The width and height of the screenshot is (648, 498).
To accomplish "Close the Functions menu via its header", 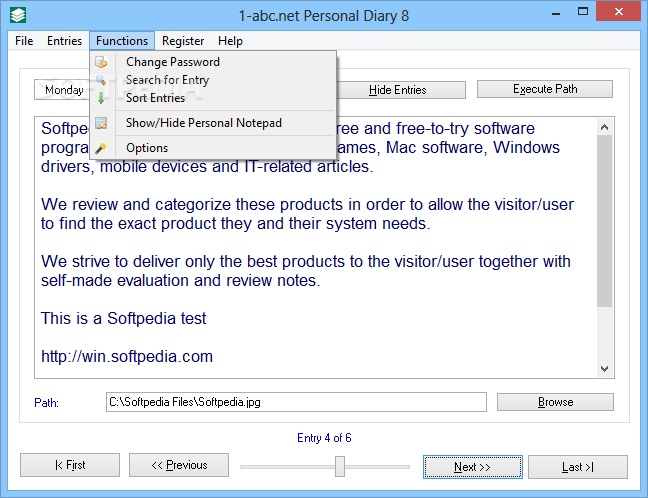I will click(122, 41).
